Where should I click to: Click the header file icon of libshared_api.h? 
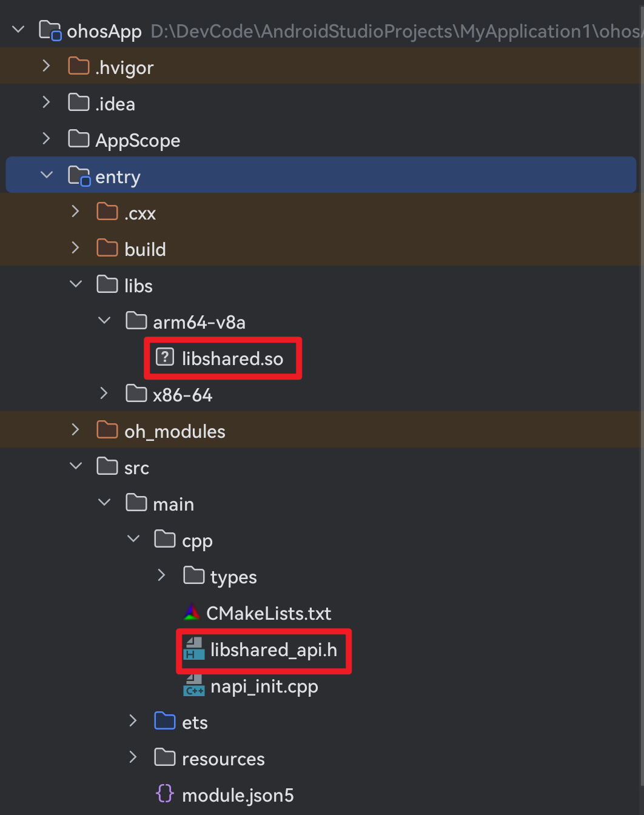(194, 648)
